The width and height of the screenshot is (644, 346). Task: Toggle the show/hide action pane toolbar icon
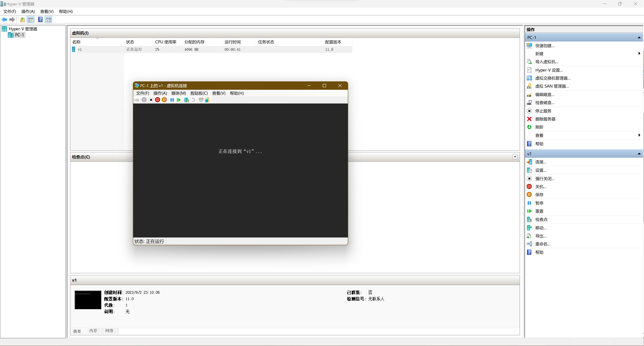coord(48,20)
